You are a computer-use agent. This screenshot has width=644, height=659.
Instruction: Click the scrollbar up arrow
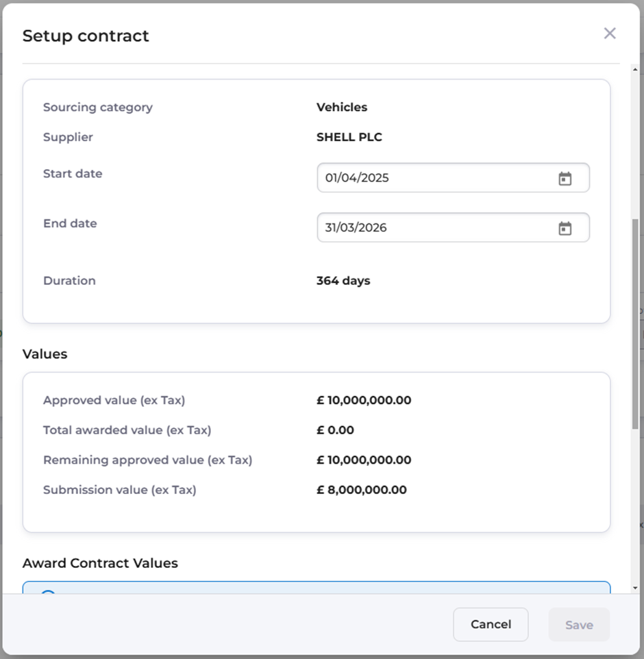(x=635, y=70)
